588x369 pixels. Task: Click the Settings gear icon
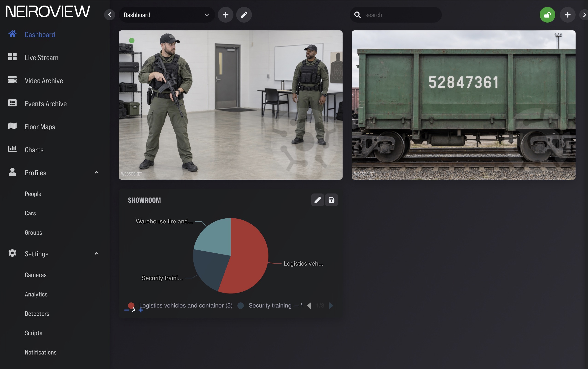12,253
